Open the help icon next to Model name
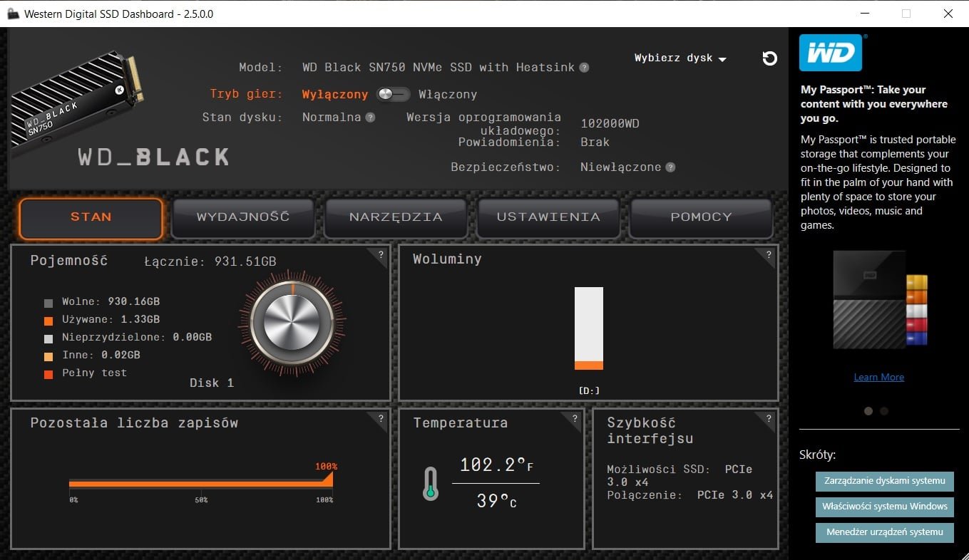969x560 pixels. pyautogui.click(x=584, y=68)
